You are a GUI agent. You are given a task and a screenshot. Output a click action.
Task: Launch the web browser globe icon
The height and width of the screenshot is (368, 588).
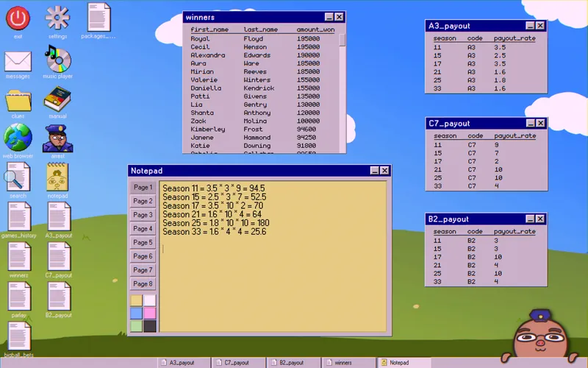pyautogui.click(x=18, y=138)
